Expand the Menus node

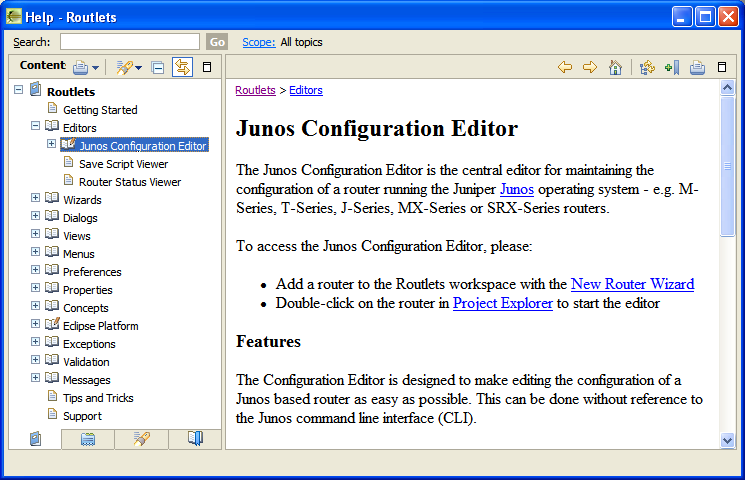click(x=36, y=251)
